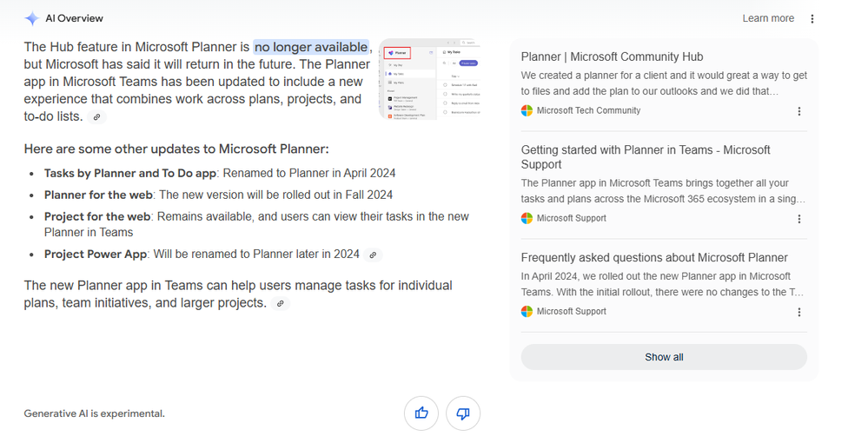Screen dimensions: 868x443
Task: Open 'Planner | Microsoft Community Hub' result
Action: point(612,56)
